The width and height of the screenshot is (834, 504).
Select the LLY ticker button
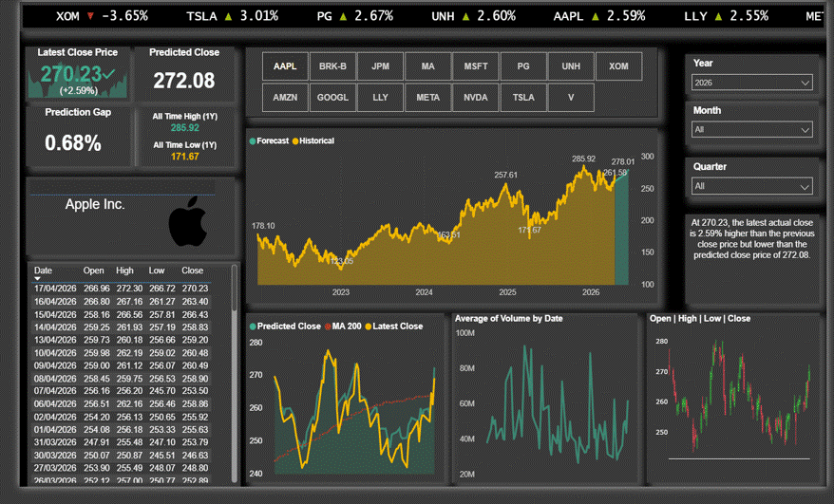(x=380, y=98)
